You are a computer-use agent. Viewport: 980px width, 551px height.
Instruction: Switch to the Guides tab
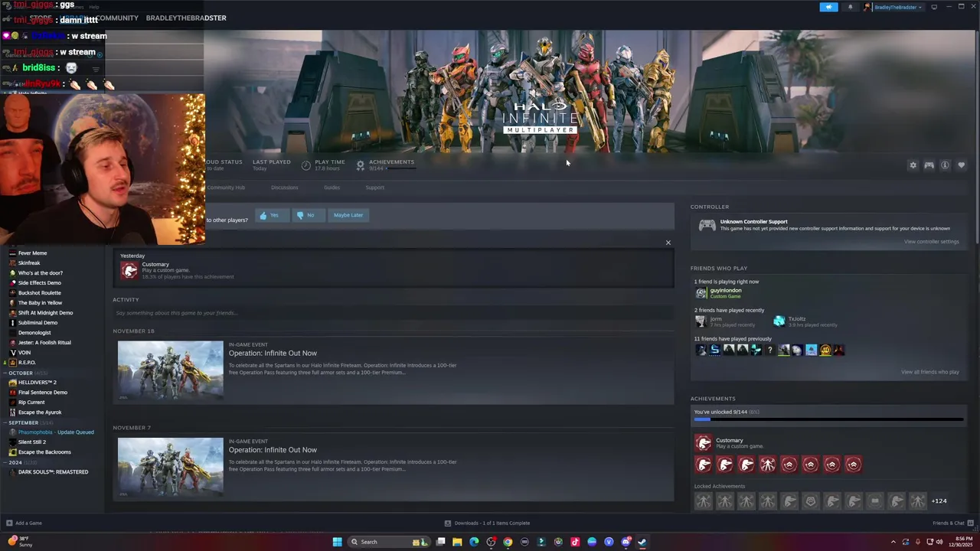pyautogui.click(x=332, y=187)
